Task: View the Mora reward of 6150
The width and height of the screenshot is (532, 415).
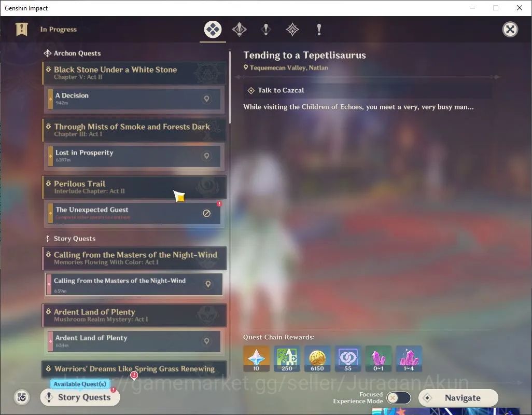Action: [317, 358]
